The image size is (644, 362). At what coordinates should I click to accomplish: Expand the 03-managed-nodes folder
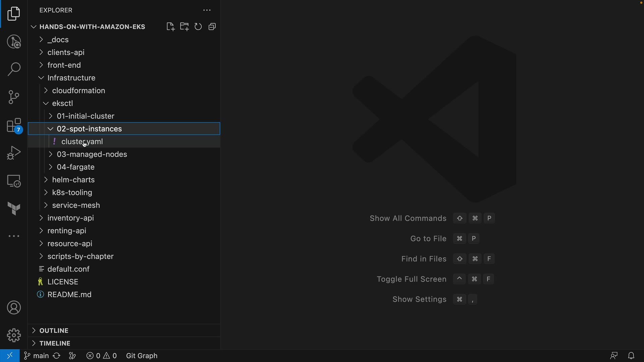[x=92, y=155]
